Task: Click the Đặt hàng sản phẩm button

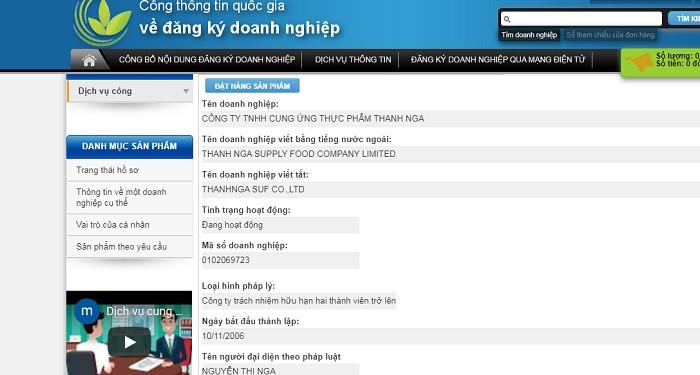Action: pos(252,86)
